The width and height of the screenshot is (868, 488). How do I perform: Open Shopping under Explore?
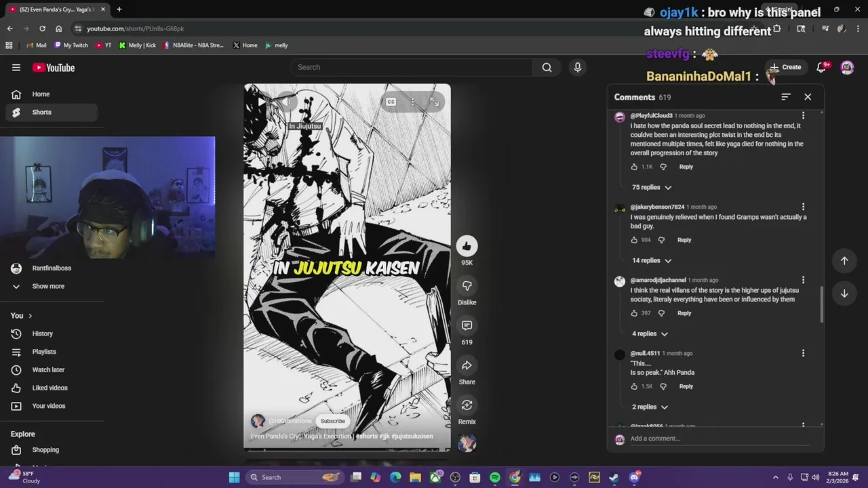(x=52, y=450)
